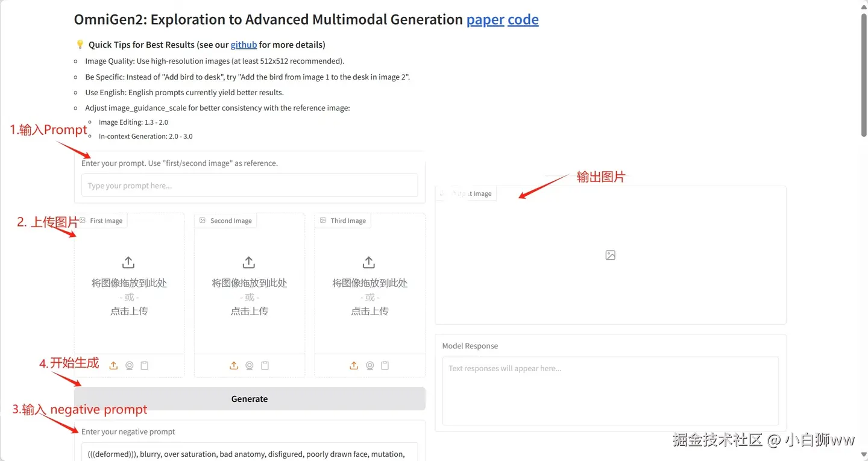This screenshot has height=461, width=868.
Task: Click '点击上传' in Third Image area
Action: 370,312
